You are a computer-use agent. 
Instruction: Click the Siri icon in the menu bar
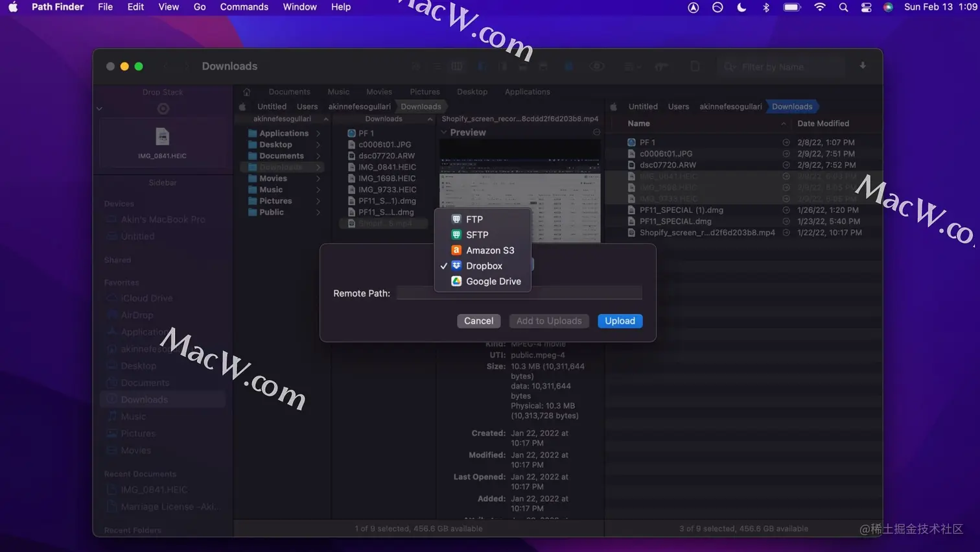tap(888, 7)
